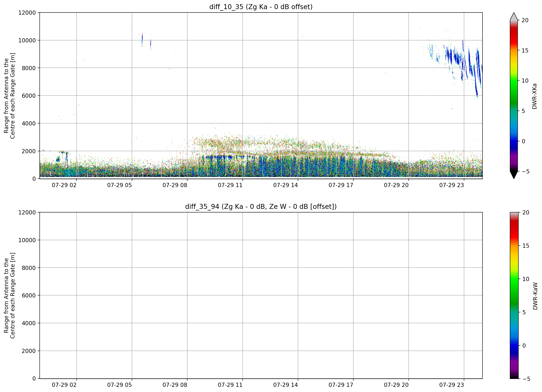Click the diff_10_35 plot title
Image resolution: width=542 pixels, height=392 pixels.
pos(261,7)
